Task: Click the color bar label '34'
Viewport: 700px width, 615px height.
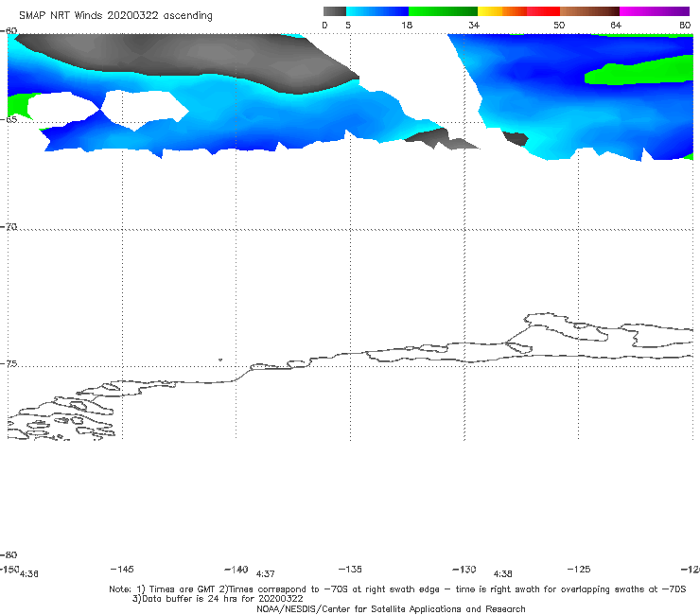Action: 474,26
